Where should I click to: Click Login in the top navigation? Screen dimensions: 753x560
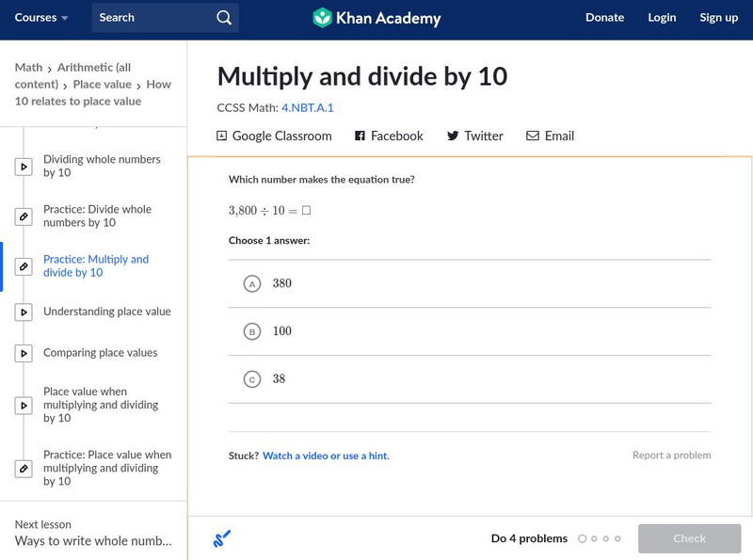662,18
